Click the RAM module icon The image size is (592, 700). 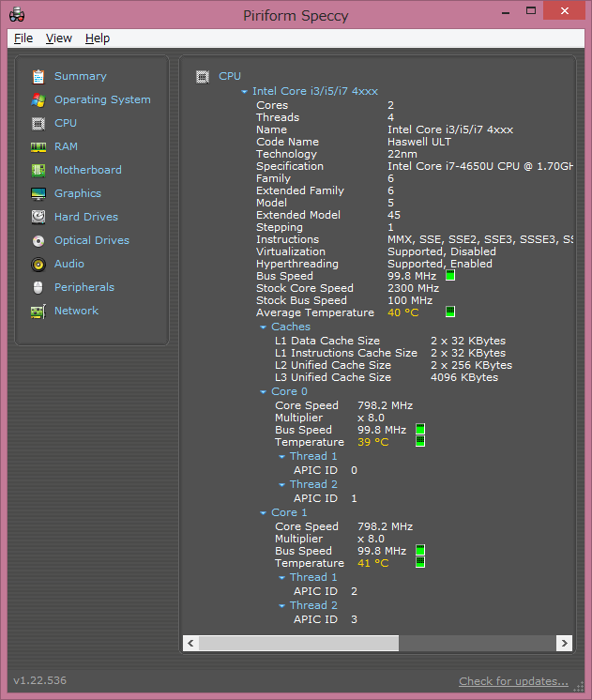coord(38,147)
